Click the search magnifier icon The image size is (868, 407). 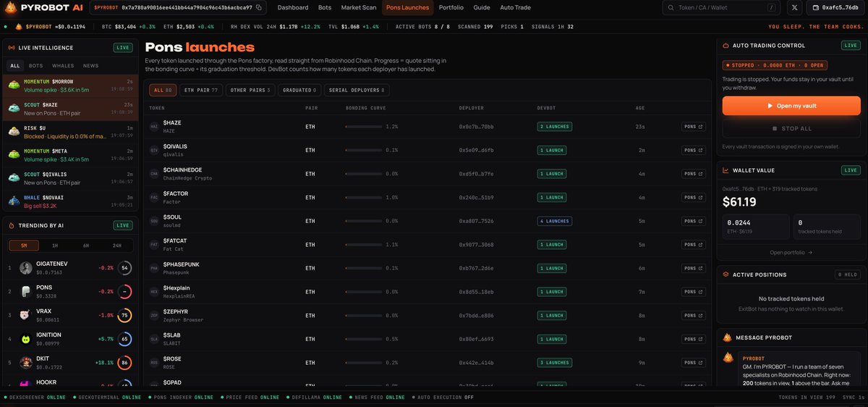(671, 7)
